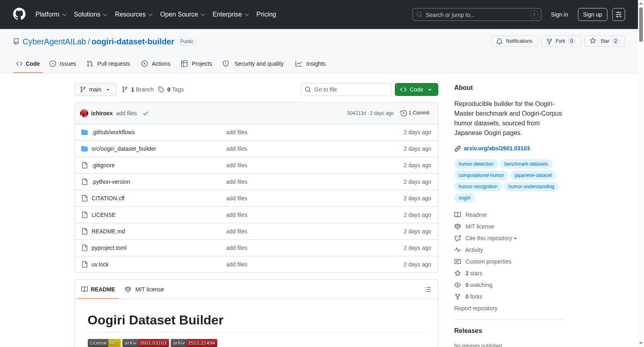644x347 pixels.
Task: Open the green Code dropdown button
Action: click(x=417, y=89)
